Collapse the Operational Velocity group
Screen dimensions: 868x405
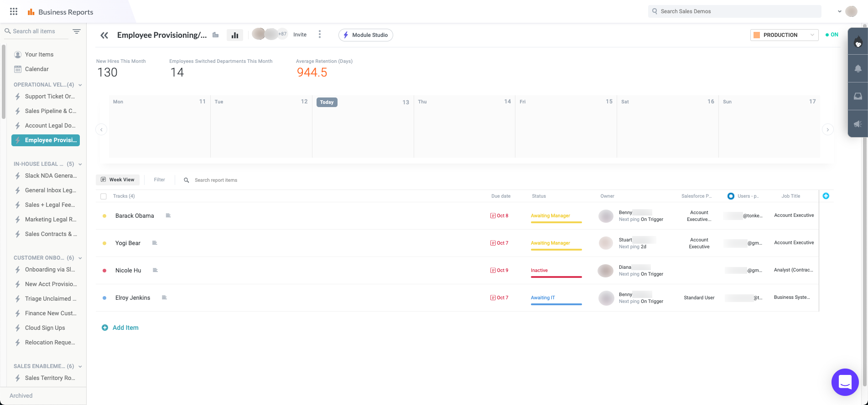(80, 85)
